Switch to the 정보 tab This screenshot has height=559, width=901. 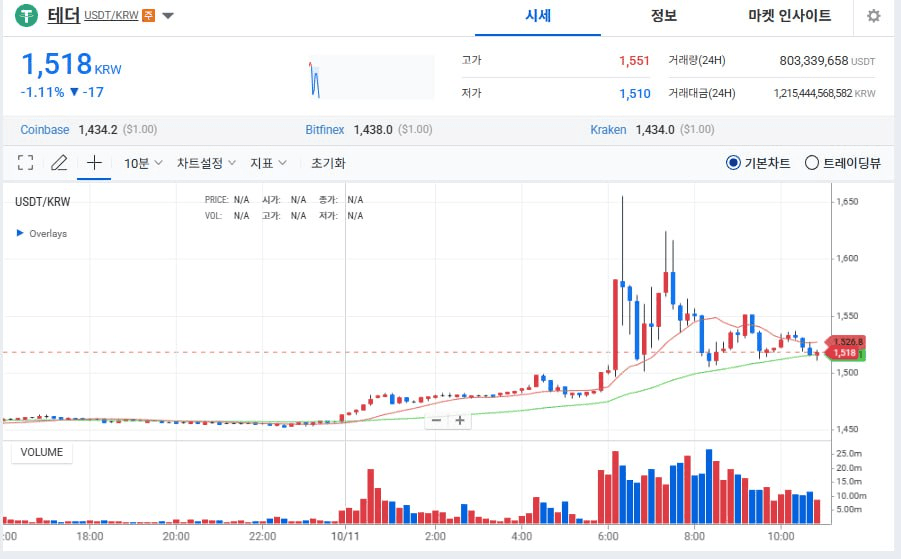point(663,16)
